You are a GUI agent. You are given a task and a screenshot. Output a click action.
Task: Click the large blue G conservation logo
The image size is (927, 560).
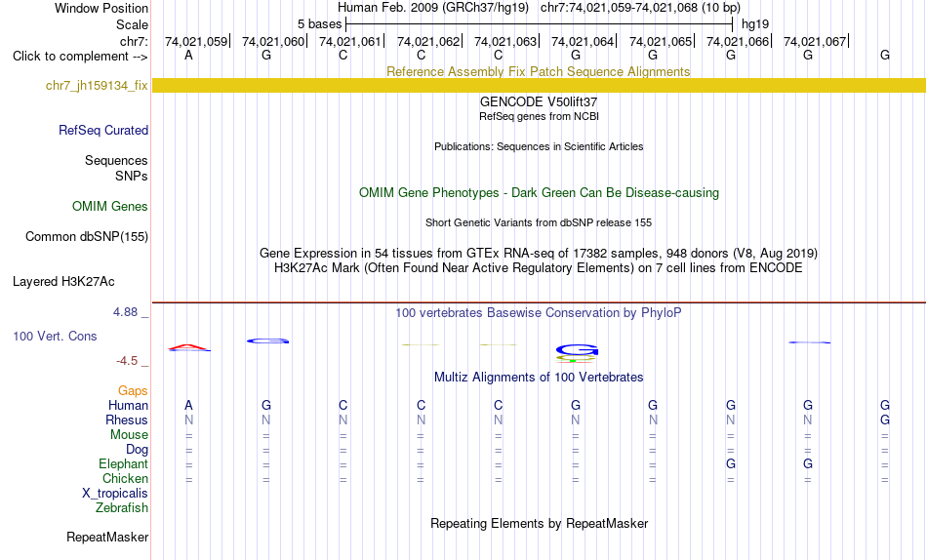[x=577, y=350]
